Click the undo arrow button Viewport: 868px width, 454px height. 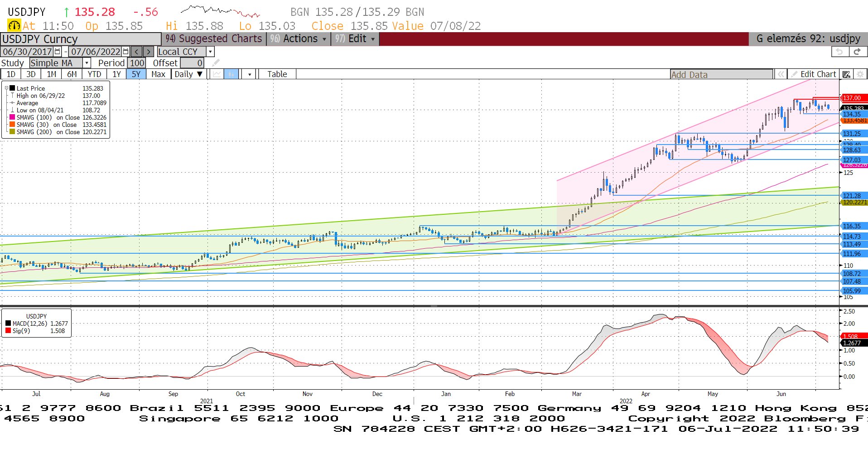coord(839,52)
